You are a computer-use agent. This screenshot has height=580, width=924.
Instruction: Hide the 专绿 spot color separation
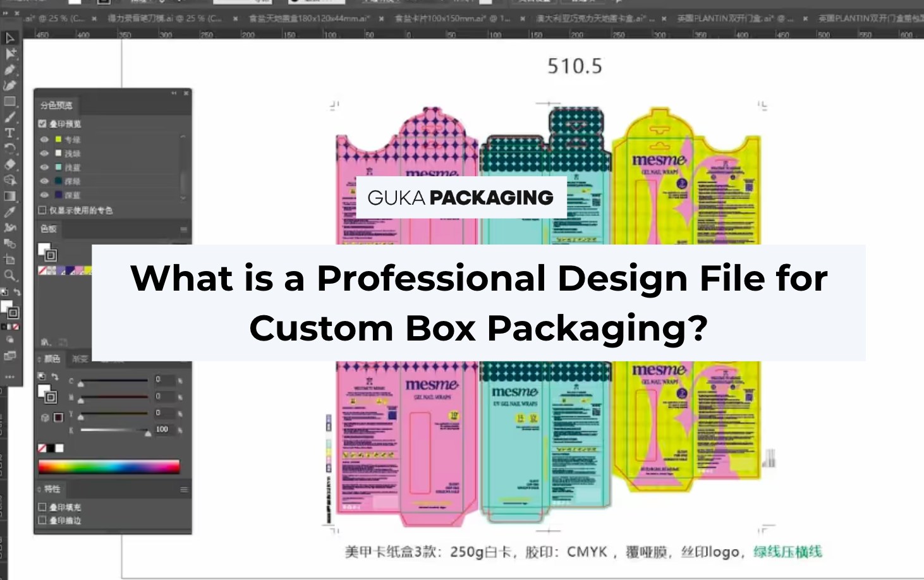click(44, 139)
